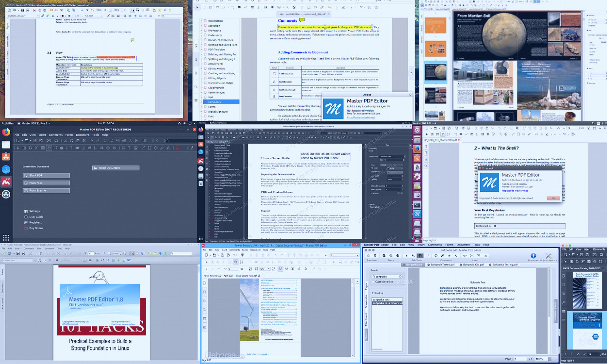Select the Hand tool in the Softpedia window toolbar
The width and height of the screenshot is (607, 364).
420,256
